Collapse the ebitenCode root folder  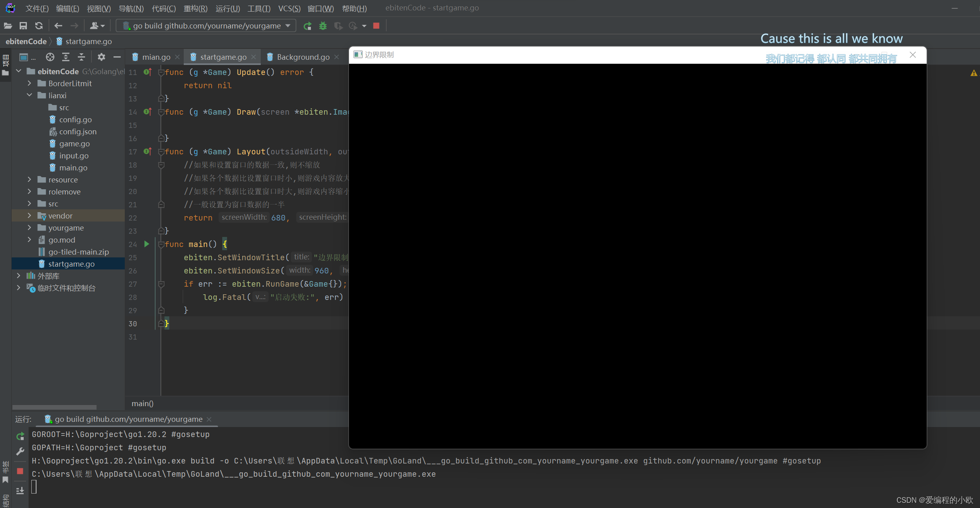pos(19,71)
